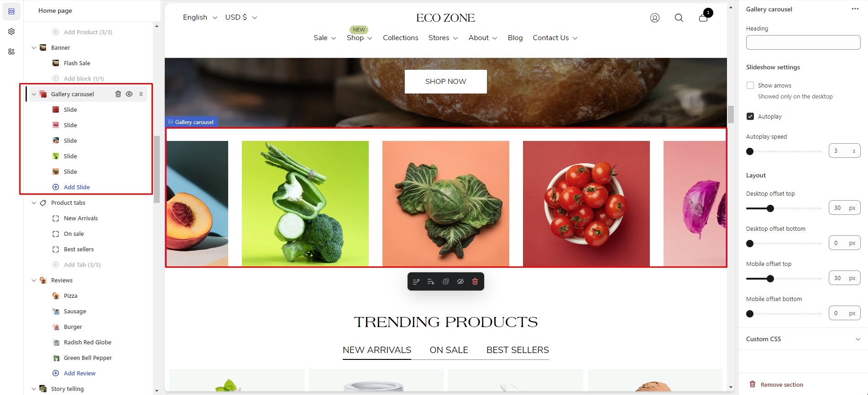Open the account profile icon

[655, 18]
